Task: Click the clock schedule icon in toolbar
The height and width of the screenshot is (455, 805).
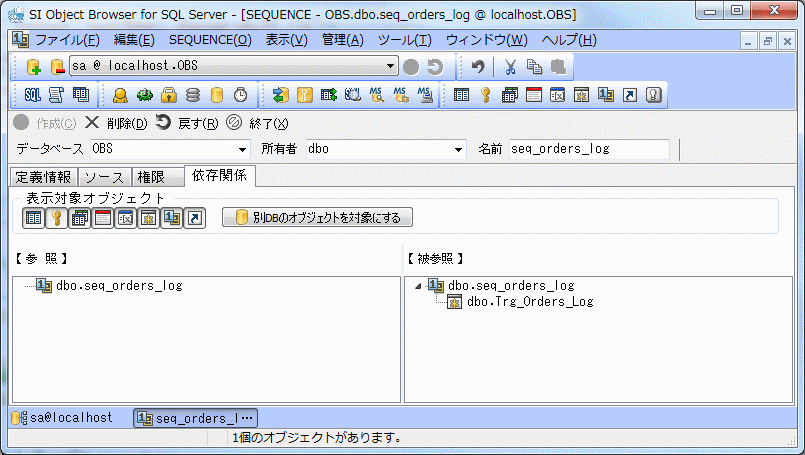Action: click(241, 96)
